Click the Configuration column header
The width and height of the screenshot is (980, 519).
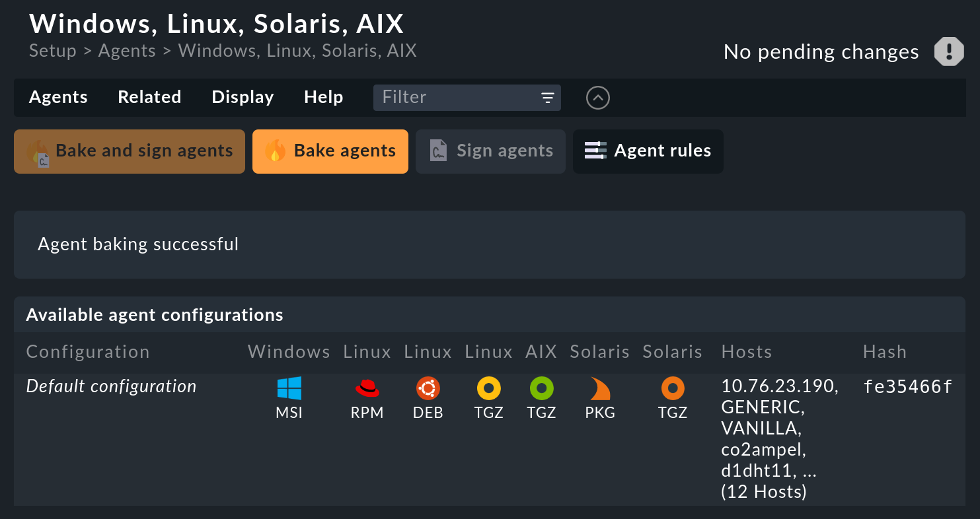pos(88,352)
